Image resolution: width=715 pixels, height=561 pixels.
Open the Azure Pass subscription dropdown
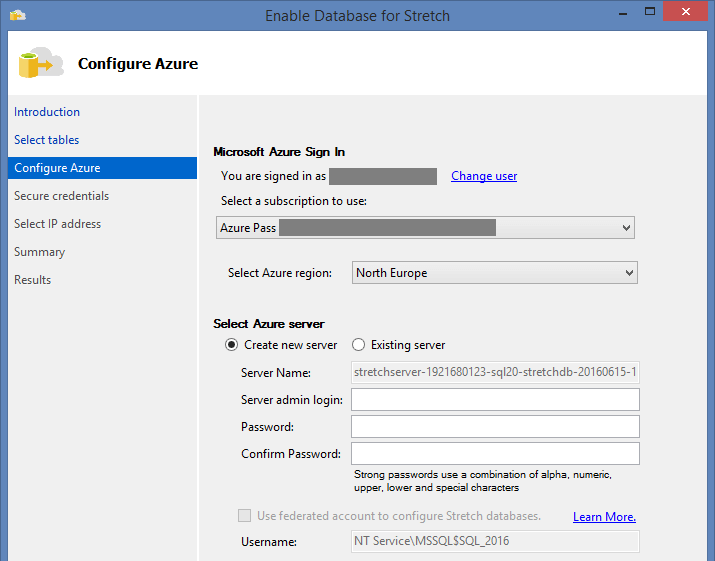pyautogui.click(x=425, y=228)
